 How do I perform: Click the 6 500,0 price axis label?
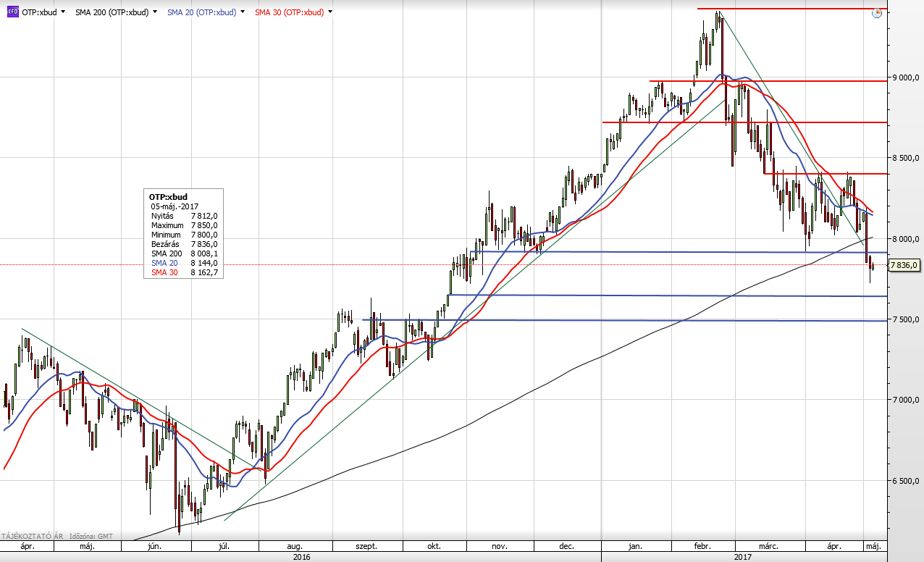(905, 481)
